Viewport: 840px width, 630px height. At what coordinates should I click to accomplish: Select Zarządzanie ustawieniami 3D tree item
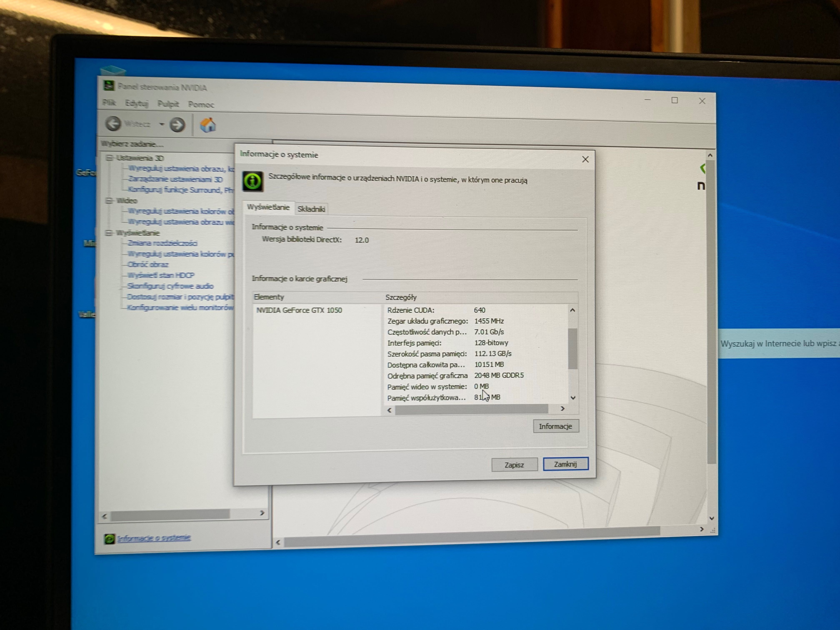click(x=175, y=179)
